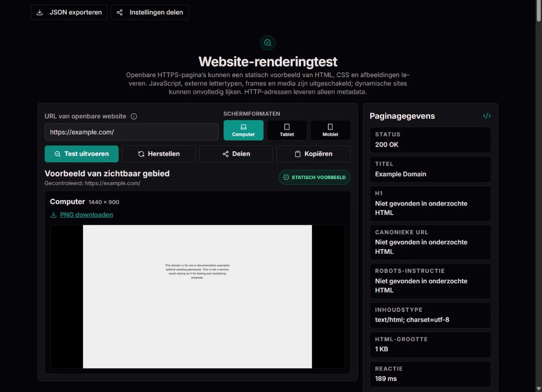The width and height of the screenshot is (542, 392).
Task: Click the rendered example.com preview image
Action: (x=197, y=296)
